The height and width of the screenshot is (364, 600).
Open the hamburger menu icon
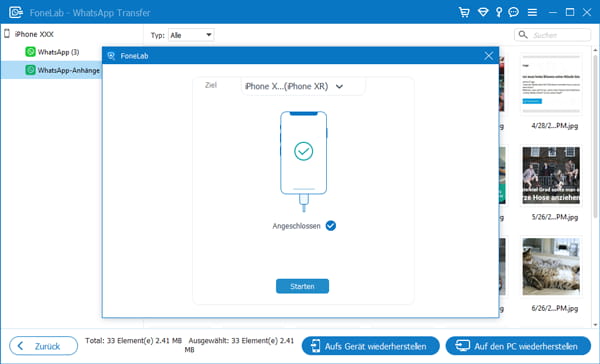(532, 13)
